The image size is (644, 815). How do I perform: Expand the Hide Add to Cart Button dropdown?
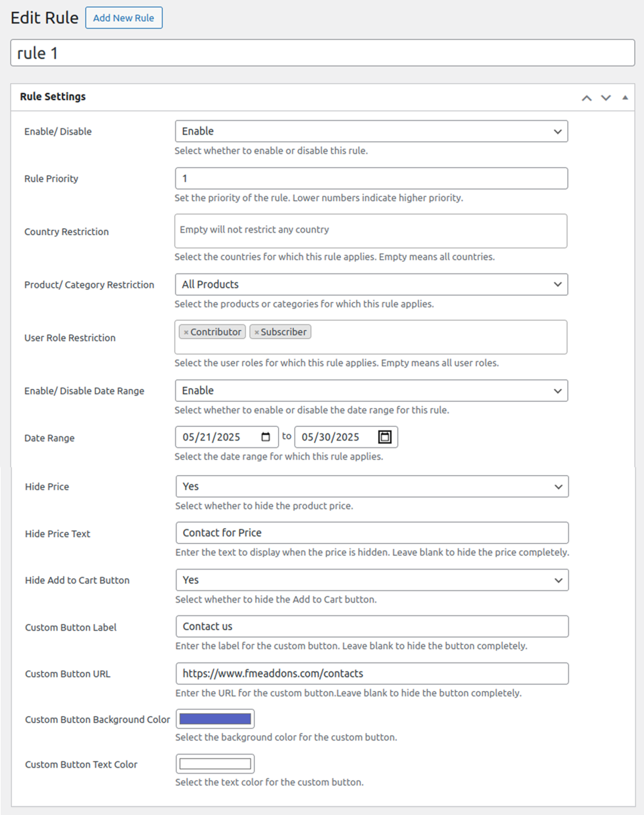pyautogui.click(x=372, y=580)
